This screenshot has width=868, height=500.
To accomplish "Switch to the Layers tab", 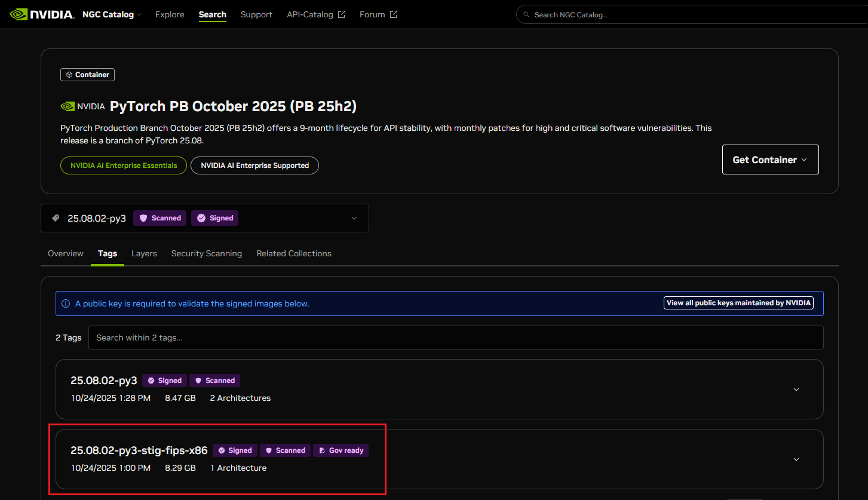I will coord(144,253).
